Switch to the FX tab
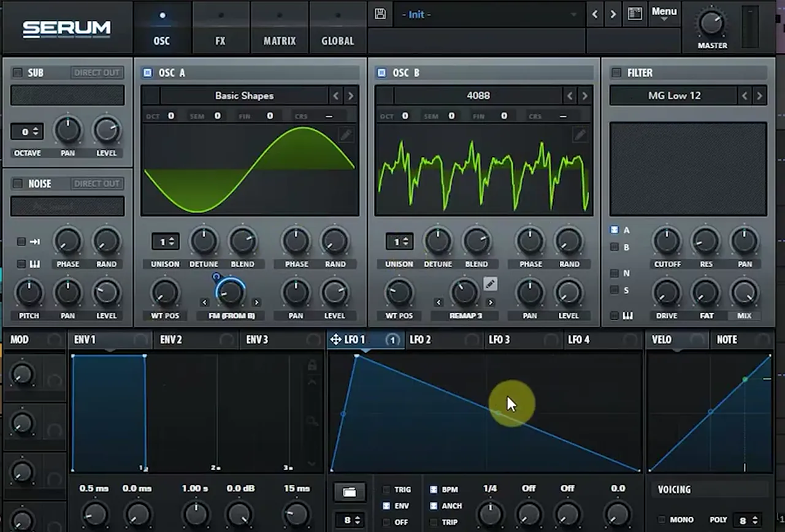Image resolution: width=785 pixels, height=532 pixels. pos(220,28)
